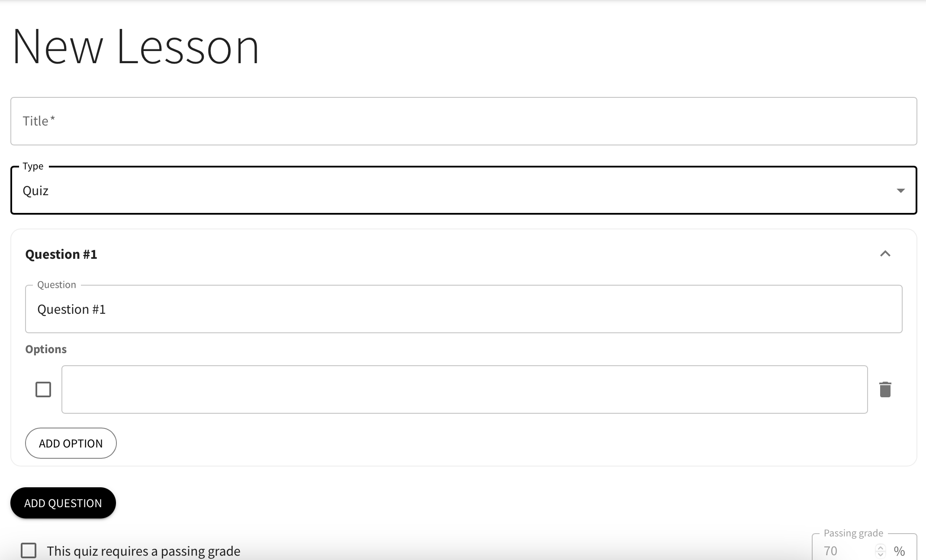Click ADD OPTION to add an answer choice
Viewport: 926px width, 560px height.
71,443
